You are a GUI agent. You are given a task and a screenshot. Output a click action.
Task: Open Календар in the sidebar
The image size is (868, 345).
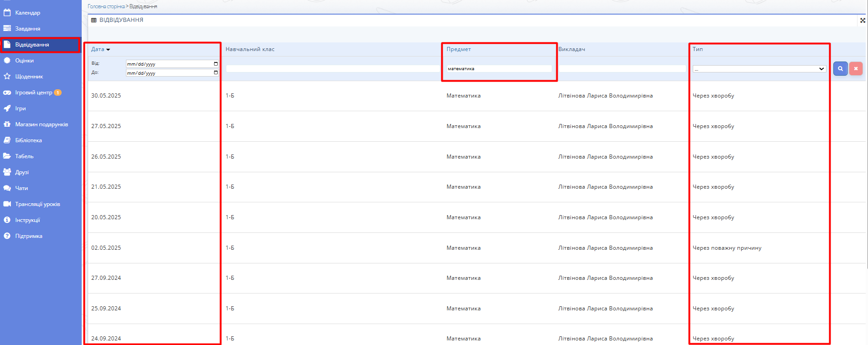(27, 13)
